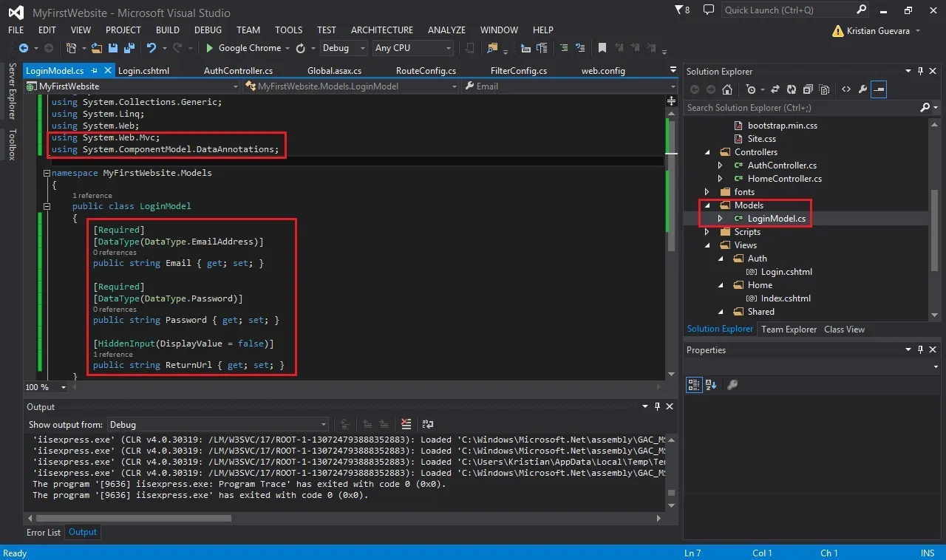Open Kristian Guevara account menu

pos(876,31)
